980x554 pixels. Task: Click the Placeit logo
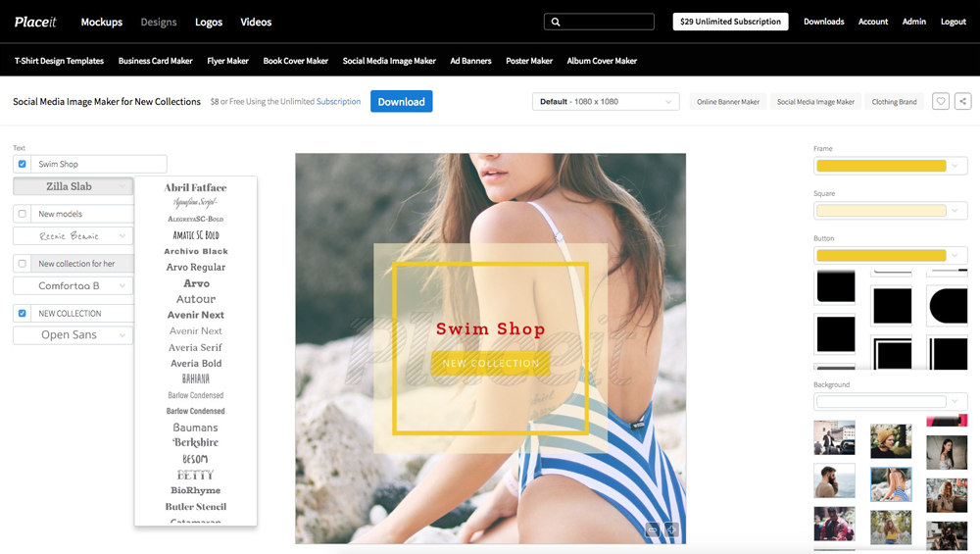pos(35,22)
